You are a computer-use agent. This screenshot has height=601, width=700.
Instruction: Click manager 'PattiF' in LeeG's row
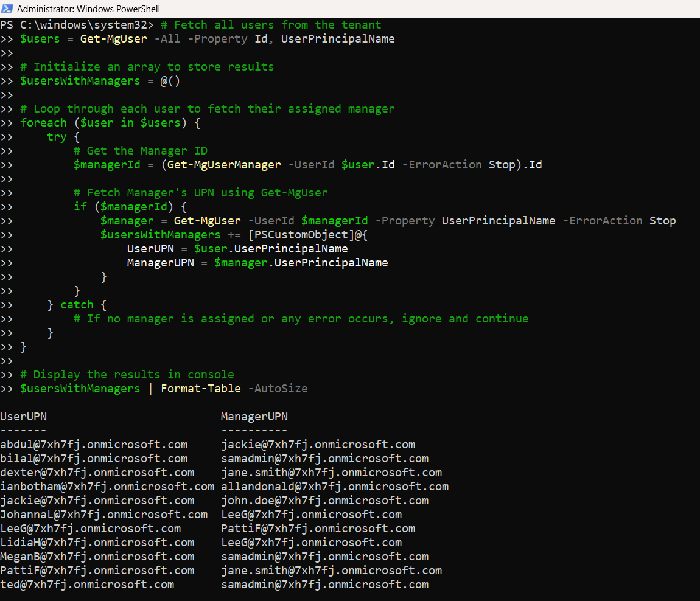click(x=318, y=529)
